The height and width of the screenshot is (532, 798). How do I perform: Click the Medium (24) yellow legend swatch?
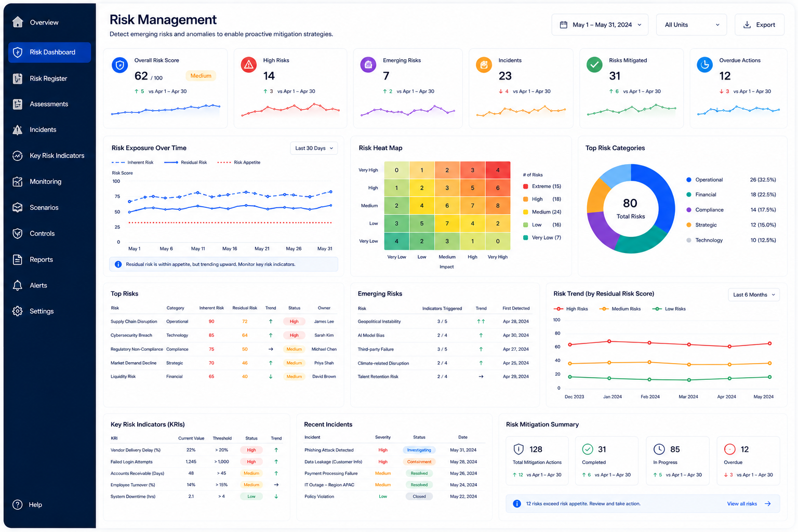[x=526, y=212]
